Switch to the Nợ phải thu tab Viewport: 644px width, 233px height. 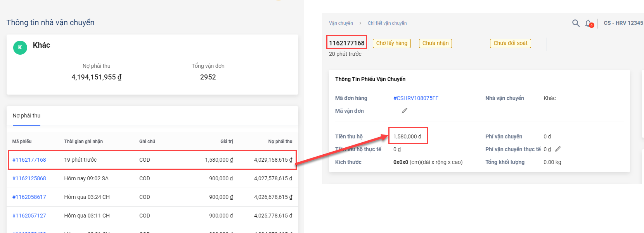pyautogui.click(x=26, y=116)
